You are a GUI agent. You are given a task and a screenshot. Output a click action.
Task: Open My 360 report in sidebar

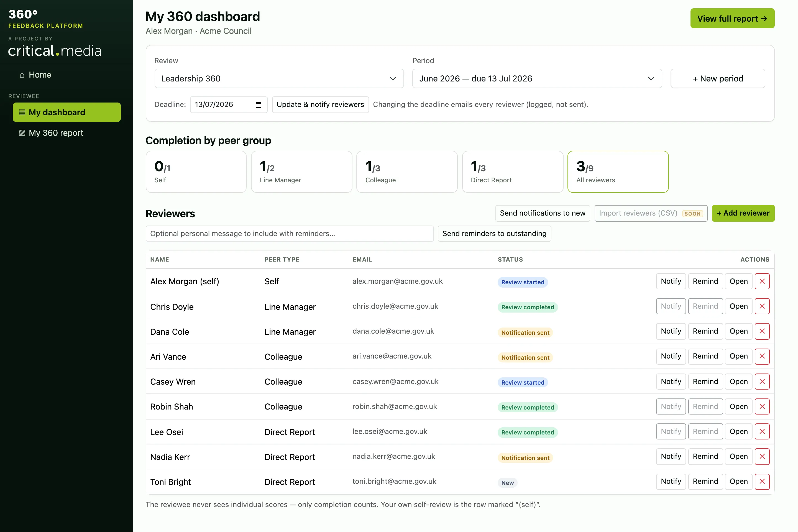point(66,133)
